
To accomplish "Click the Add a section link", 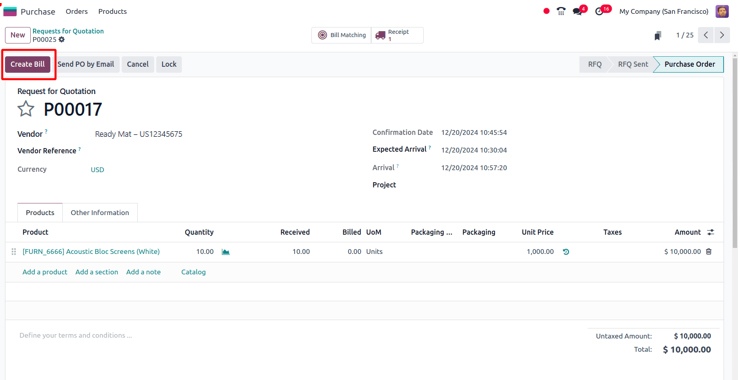I will pos(97,272).
